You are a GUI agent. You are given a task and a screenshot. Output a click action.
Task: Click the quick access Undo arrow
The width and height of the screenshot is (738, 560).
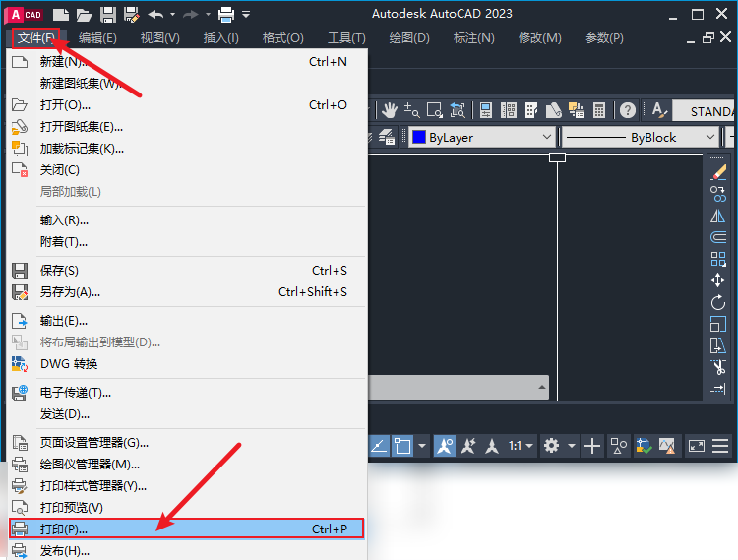[x=155, y=15]
